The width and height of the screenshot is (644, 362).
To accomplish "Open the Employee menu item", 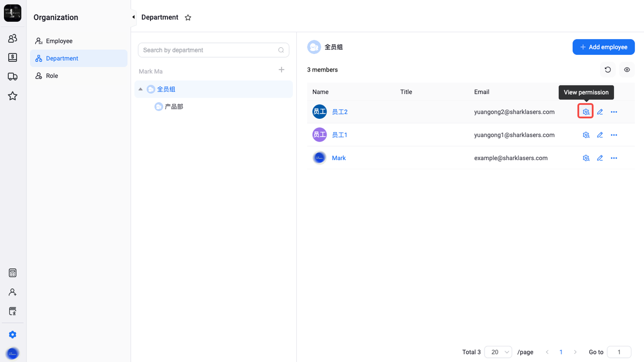I will [79, 41].
